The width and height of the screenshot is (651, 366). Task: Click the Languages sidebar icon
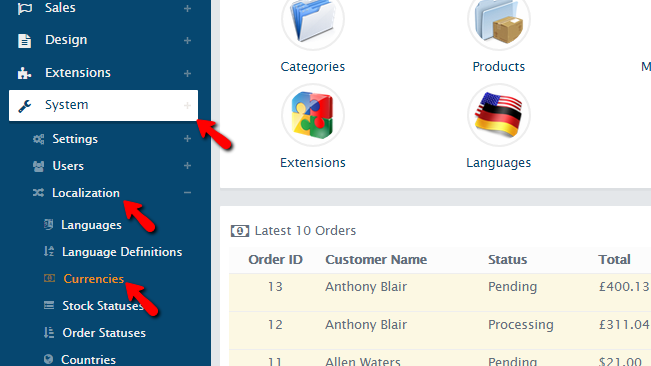[49, 224]
